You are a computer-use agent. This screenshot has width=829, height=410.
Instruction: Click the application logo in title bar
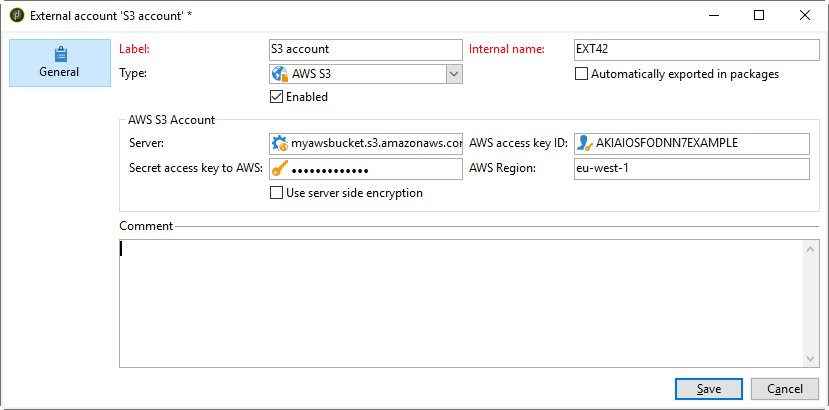(17, 16)
